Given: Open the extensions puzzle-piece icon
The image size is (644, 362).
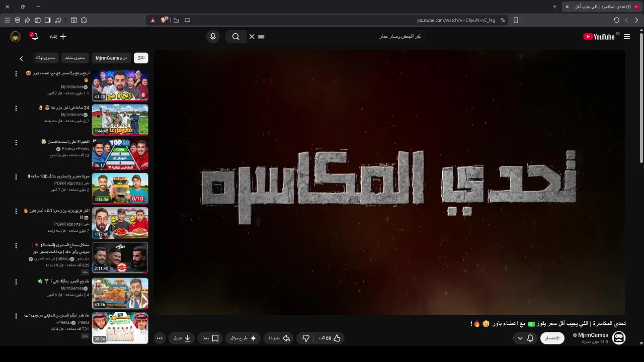Looking at the screenshot, I should tap(84, 20).
